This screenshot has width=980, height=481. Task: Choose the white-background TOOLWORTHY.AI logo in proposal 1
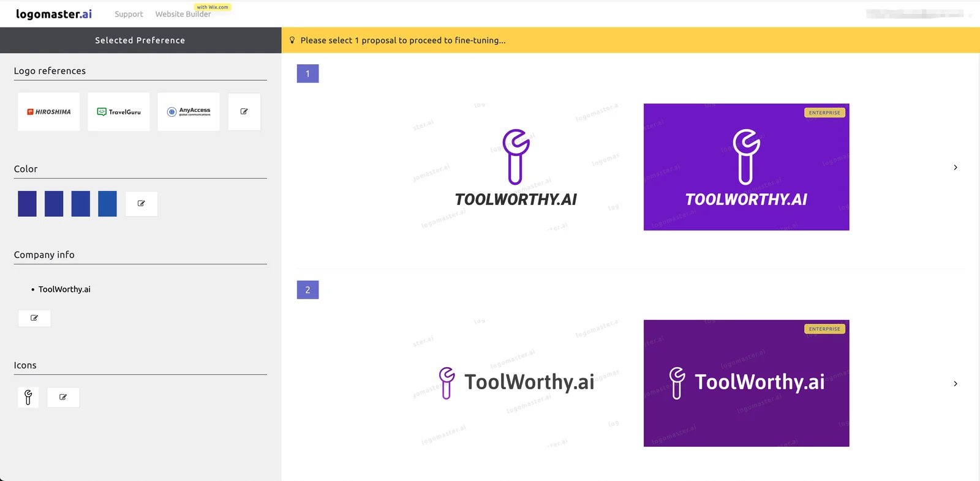tap(516, 167)
